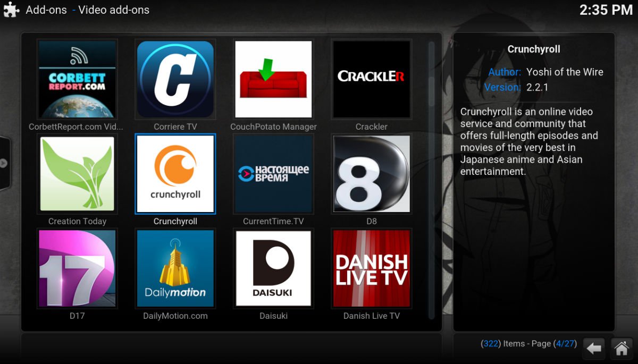Screen dimensions: 638x364
Task: Click the author name 'Yoshi of the Wire'
Action: 565,72
